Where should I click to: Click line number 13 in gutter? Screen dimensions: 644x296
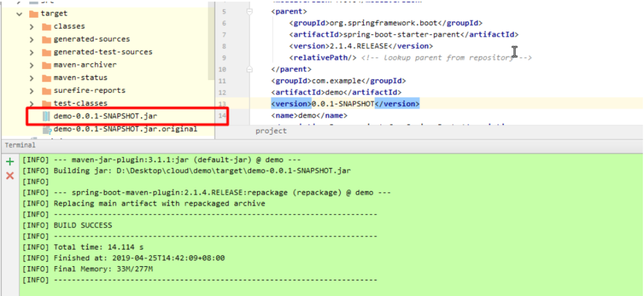(x=222, y=104)
